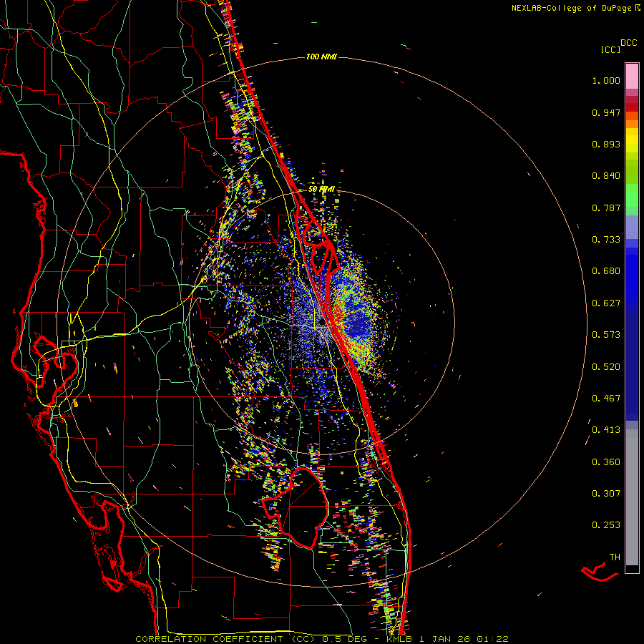Click the 0.787 scale label
The image size is (644, 644).
606,208
